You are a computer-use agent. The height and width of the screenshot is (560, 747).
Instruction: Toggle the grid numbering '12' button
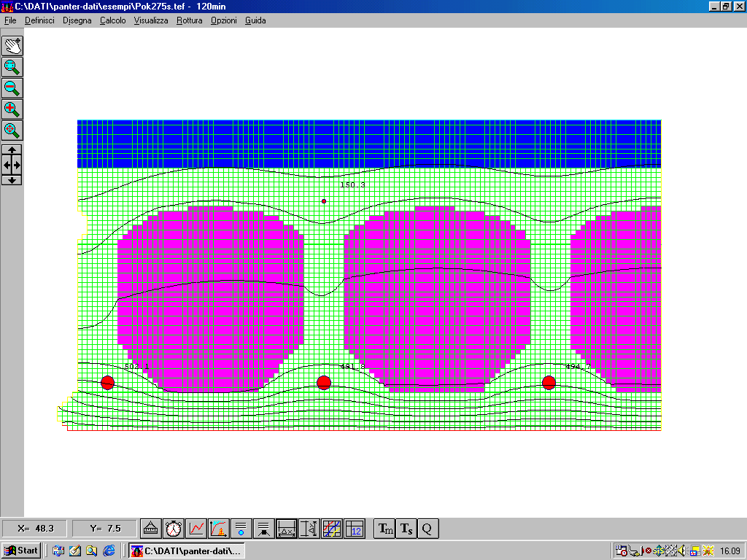[x=355, y=529]
